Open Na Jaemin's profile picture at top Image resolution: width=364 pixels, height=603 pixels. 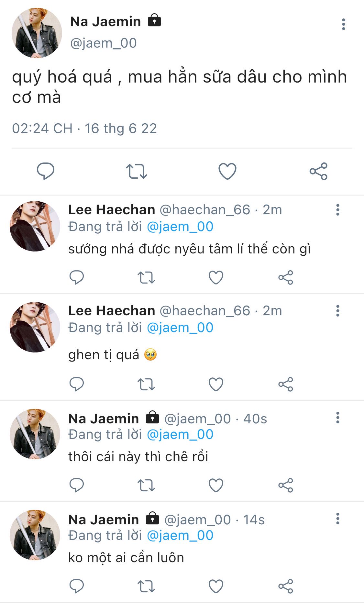click(37, 33)
